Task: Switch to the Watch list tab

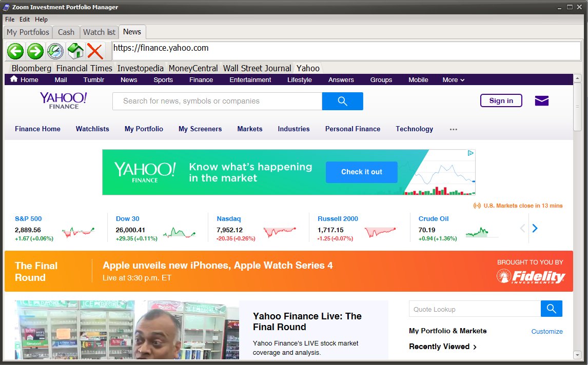Action: pyautogui.click(x=99, y=32)
